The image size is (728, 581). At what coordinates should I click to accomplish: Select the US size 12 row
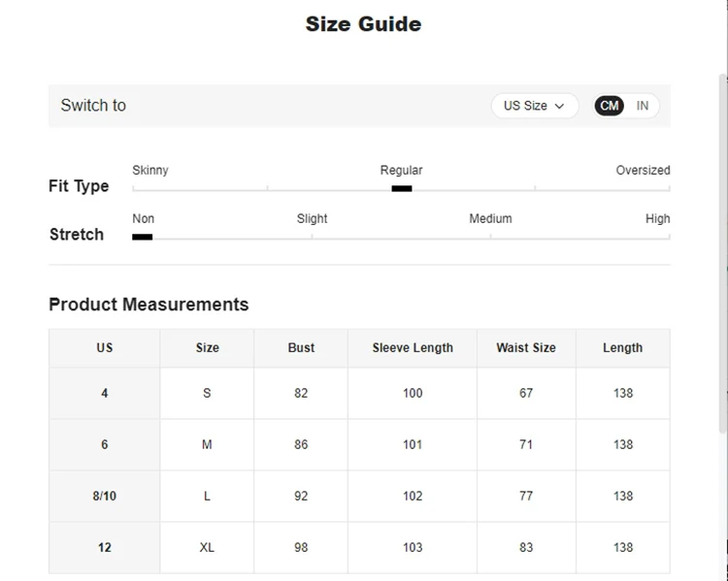(105, 547)
